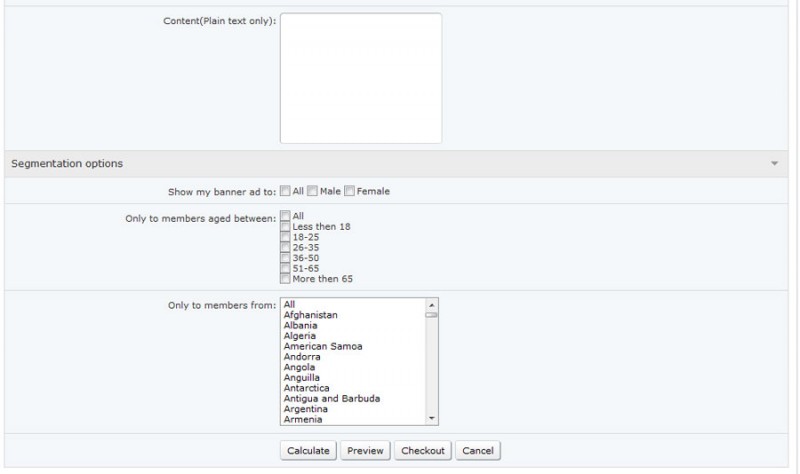This screenshot has height=474, width=800.
Task: Tick the Female checkbox
Action: tap(349, 191)
